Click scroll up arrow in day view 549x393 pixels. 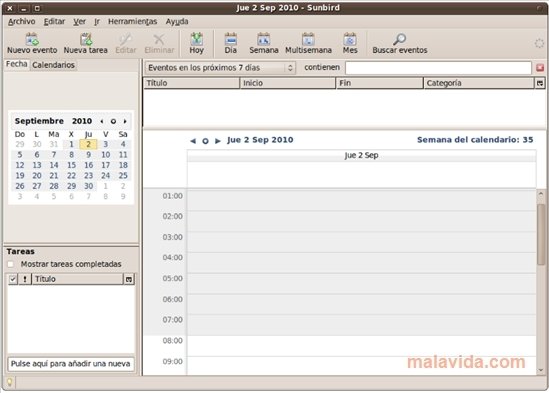[541, 194]
